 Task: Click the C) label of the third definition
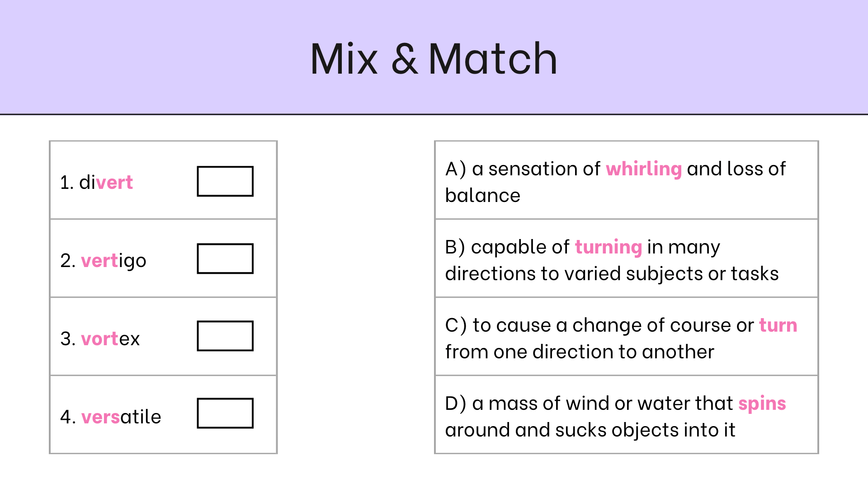click(x=455, y=325)
